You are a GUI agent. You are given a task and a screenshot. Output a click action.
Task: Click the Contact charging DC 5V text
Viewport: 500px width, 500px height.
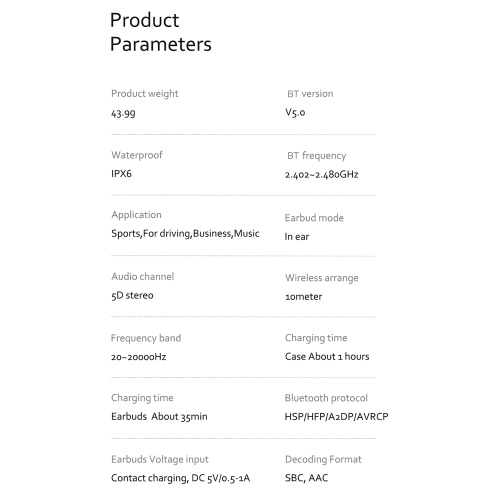[180, 478]
